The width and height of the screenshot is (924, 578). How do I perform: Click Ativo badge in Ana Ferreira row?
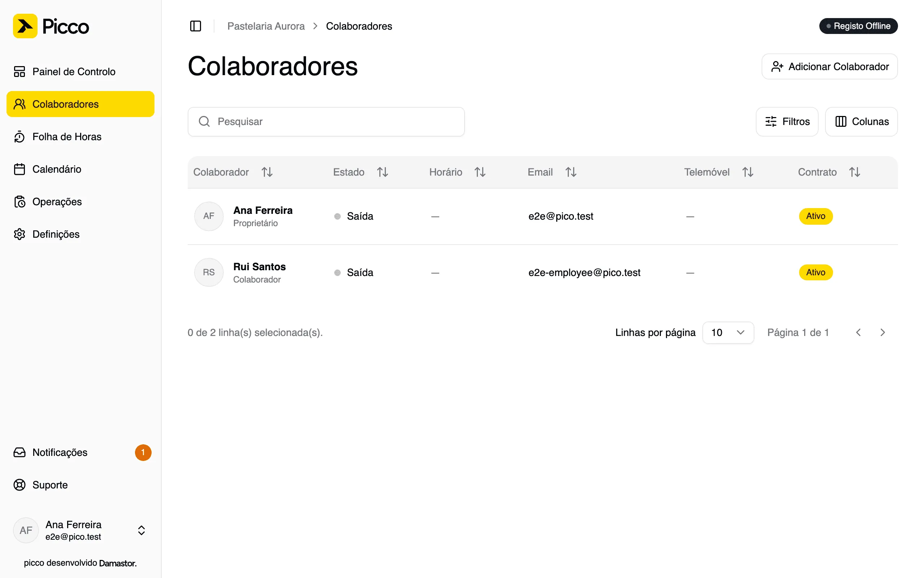click(x=816, y=216)
